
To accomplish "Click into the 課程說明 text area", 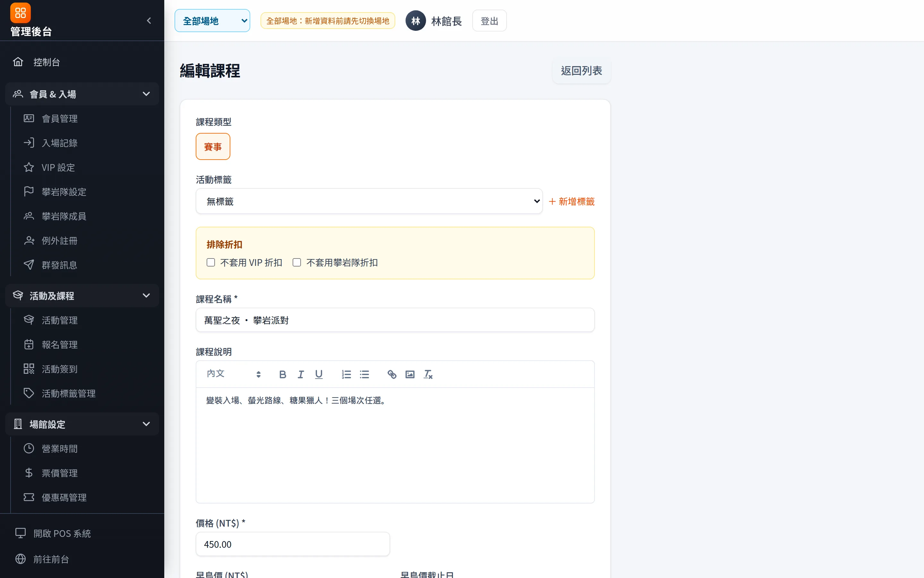I will coord(395,445).
